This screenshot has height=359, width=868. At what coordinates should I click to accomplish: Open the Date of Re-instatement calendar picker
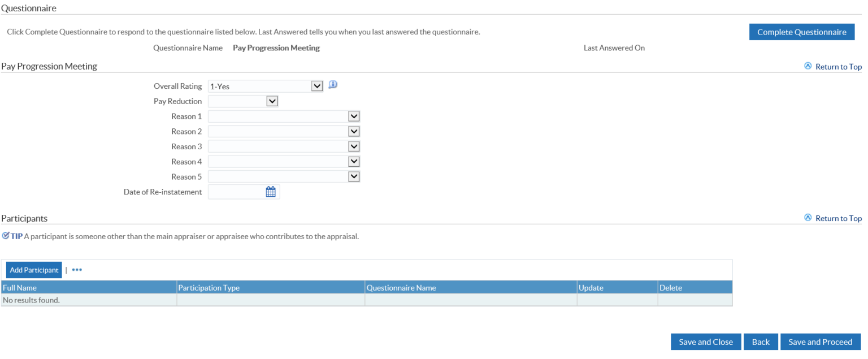271,192
